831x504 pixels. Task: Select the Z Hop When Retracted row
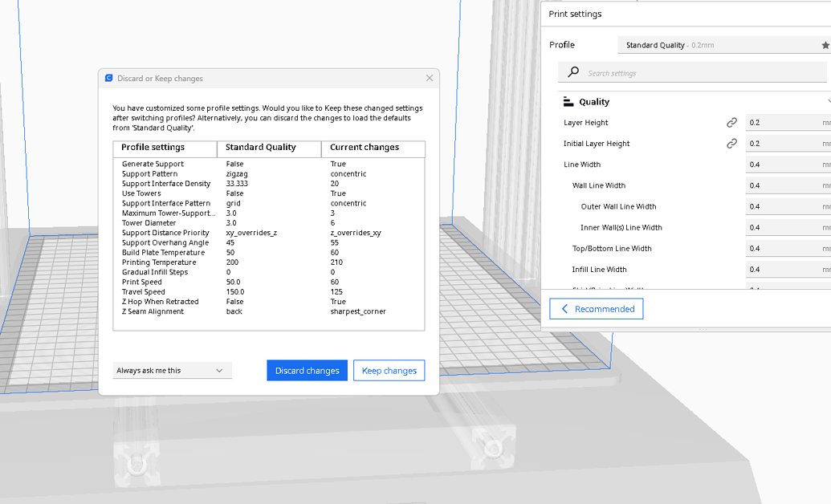pos(269,302)
